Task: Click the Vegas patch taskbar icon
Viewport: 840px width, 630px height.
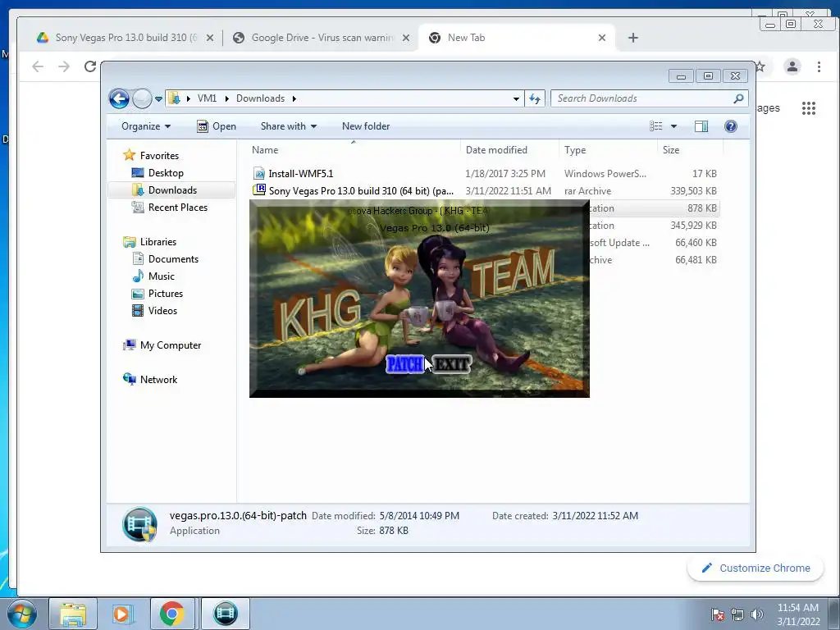Action: 226,614
